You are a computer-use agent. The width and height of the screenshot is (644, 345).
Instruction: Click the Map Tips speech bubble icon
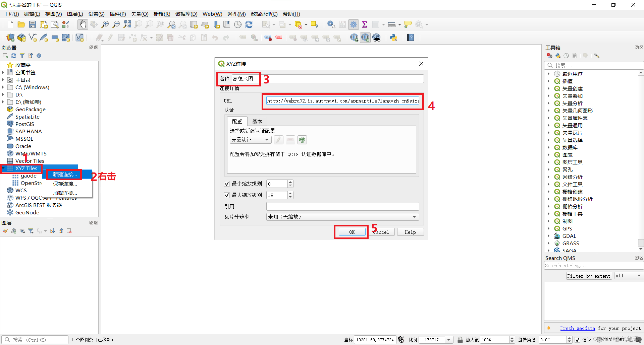(x=408, y=24)
